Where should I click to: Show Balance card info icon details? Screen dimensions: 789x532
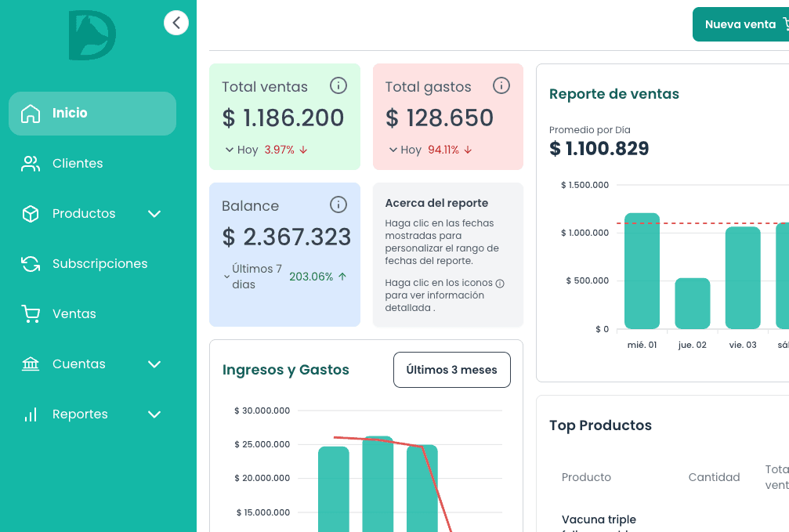(x=338, y=204)
